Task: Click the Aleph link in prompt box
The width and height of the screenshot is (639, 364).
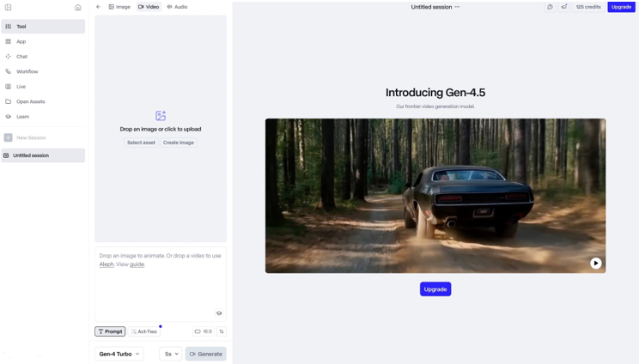Action: tap(106, 264)
